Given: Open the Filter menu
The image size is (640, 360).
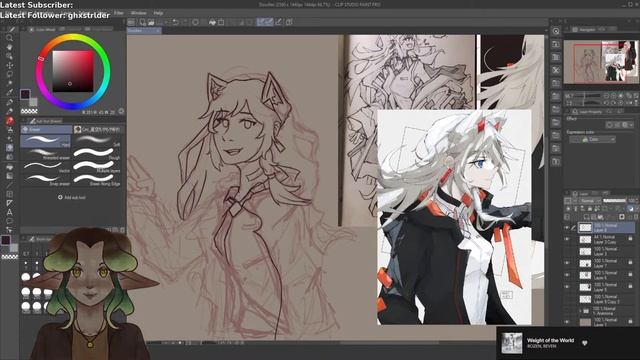Looking at the screenshot, I should (119, 13).
